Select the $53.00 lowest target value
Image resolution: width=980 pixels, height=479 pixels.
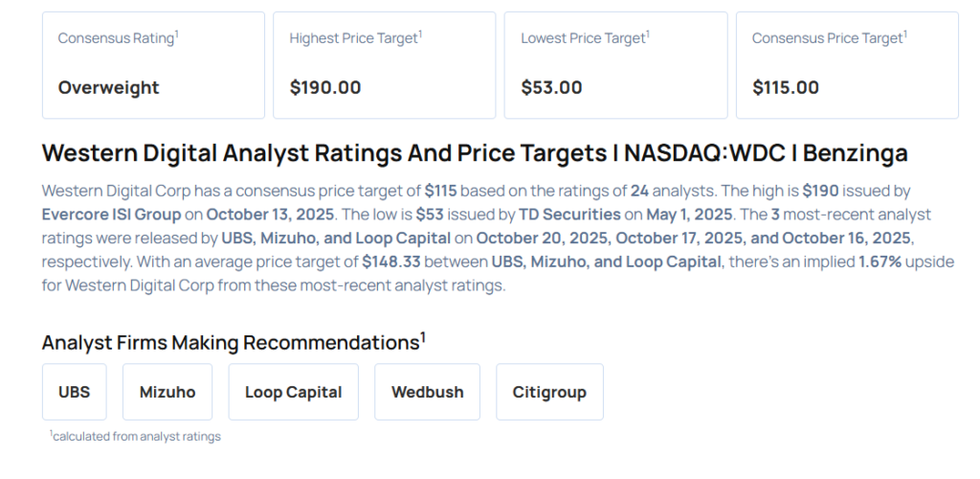click(x=551, y=87)
